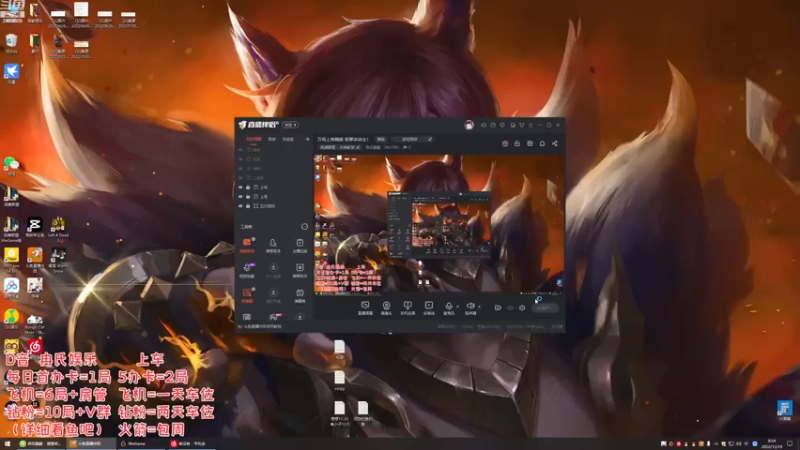This screenshot has width=800, height=450.
Task: Open speaker dropdown arrow beside speaker icon
Action: [x=479, y=307]
